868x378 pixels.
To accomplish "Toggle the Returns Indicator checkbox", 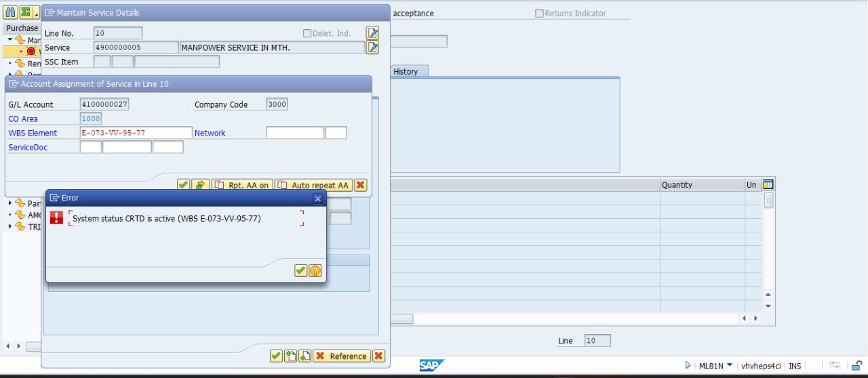I will (x=539, y=14).
